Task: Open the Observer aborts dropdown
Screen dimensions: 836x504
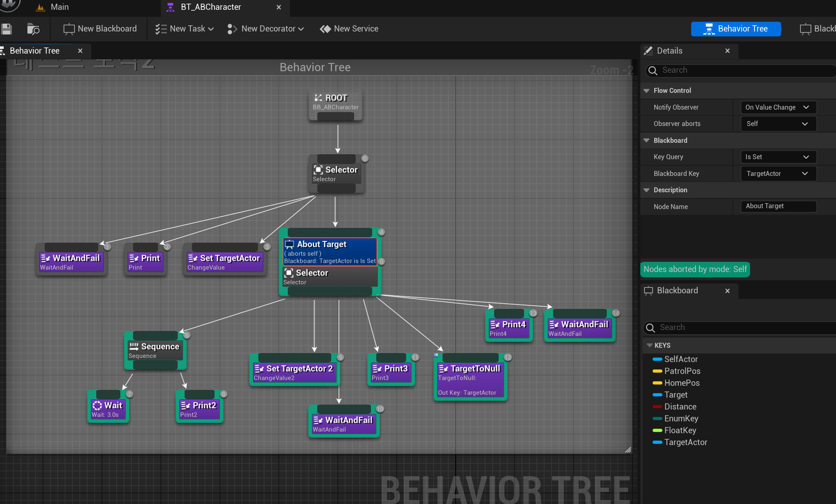Action: click(777, 124)
